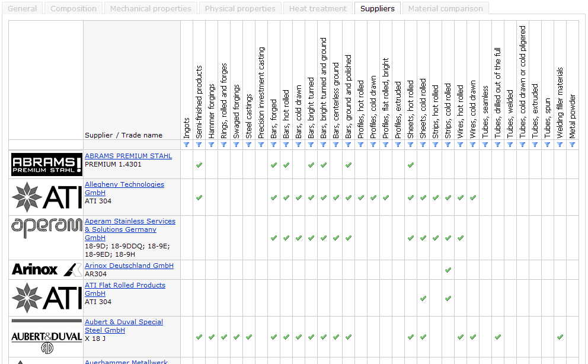This screenshot has width=588, height=364.
Task: Click the ABRAMS Premium Stahl logo
Action: [x=46, y=164]
